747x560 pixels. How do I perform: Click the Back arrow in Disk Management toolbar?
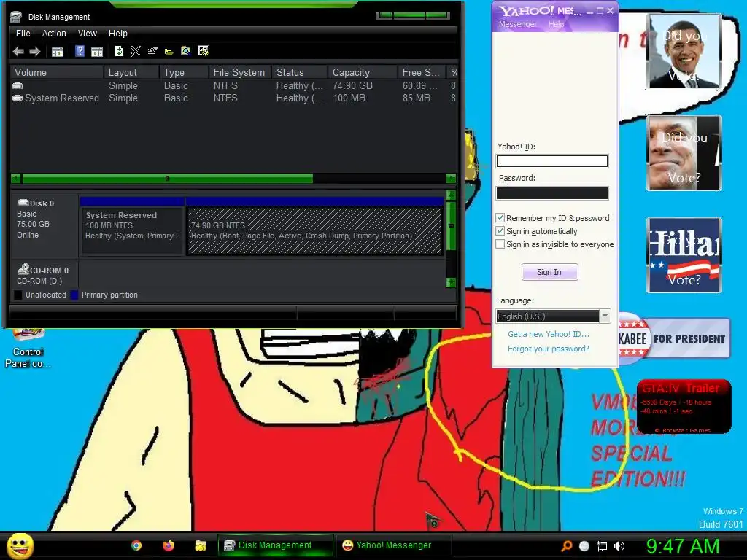(18, 52)
